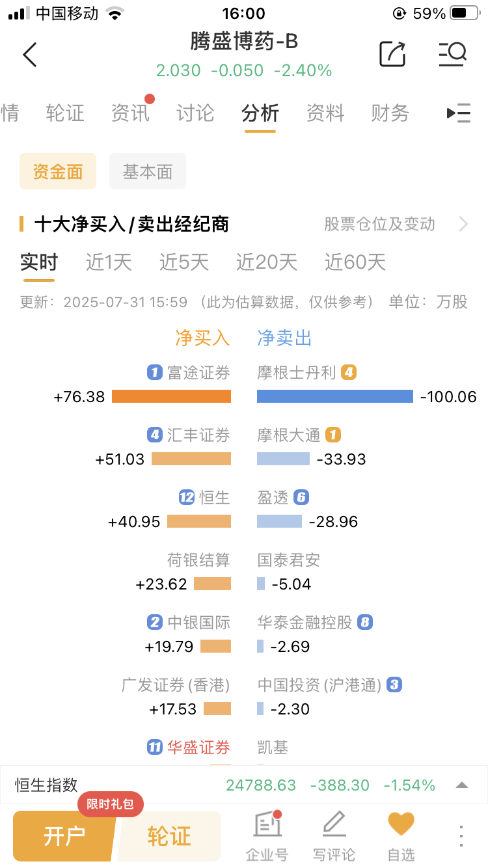Image resolution: width=488 pixels, height=868 pixels.
Task: Tap the 开户 button
Action: tap(64, 836)
